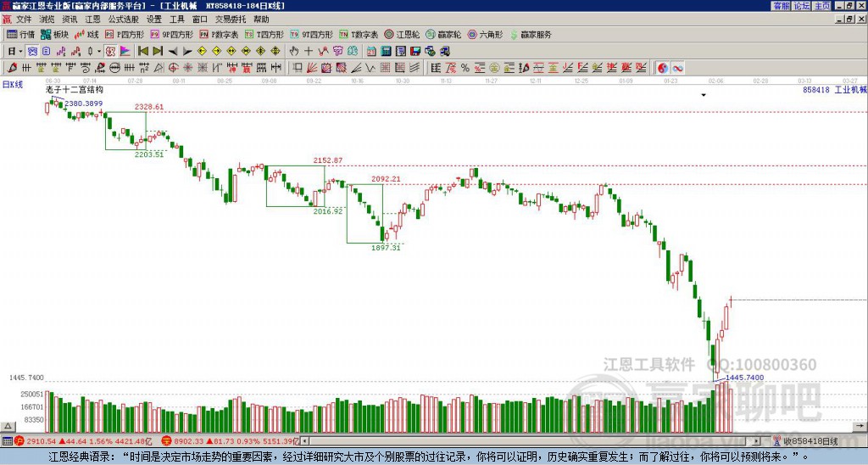Toggle the first highlighted view icon after 日
868x465 pixels.
[x=33, y=52]
